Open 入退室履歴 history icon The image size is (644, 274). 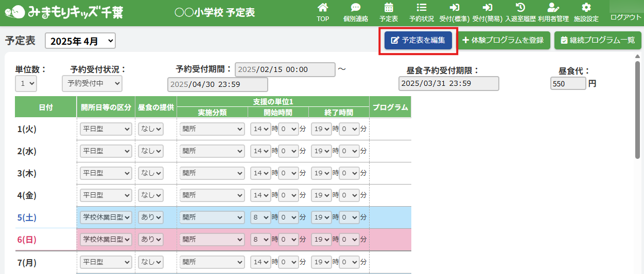pos(520,8)
